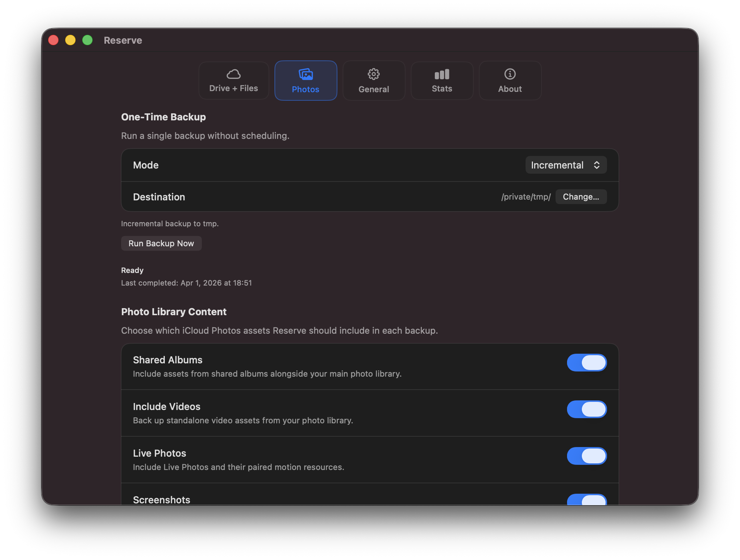Click the Reserve window title
Screen dimensions: 740x560
pyautogui.click(x=123, y=40)
